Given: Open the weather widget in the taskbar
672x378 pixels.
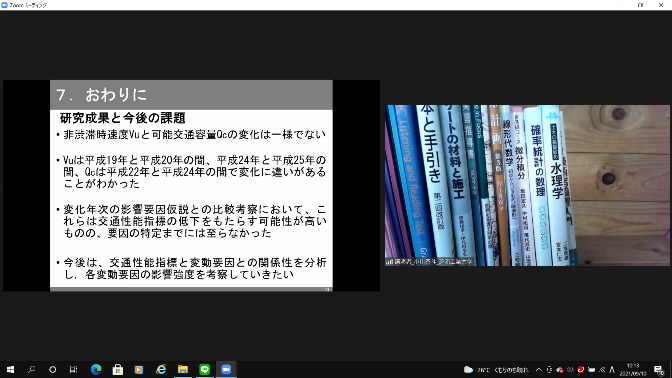Looking at the screenshot, I should click(496, 369).
